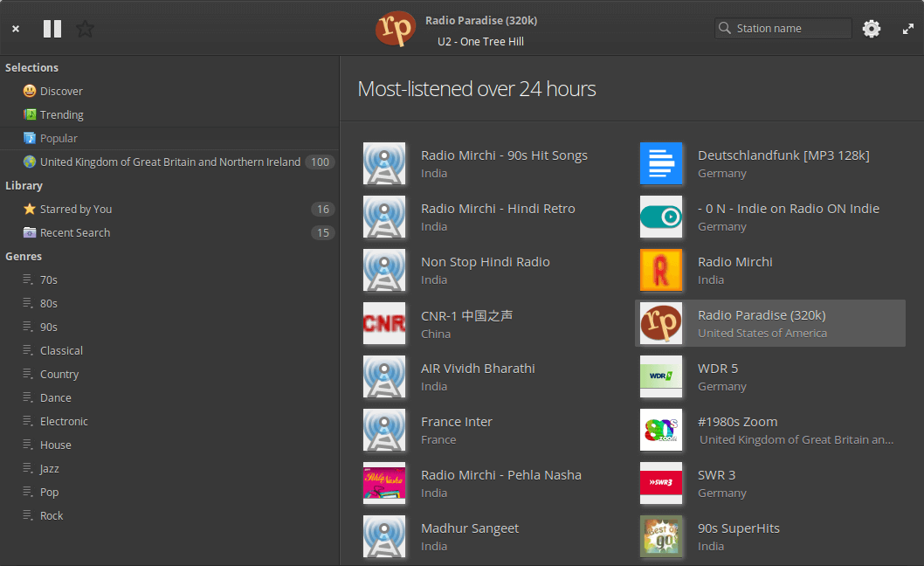The height and width of the screenshot is (566, 924).
Task: Click the tower icon for France Inter
Action: click(384, 430)
